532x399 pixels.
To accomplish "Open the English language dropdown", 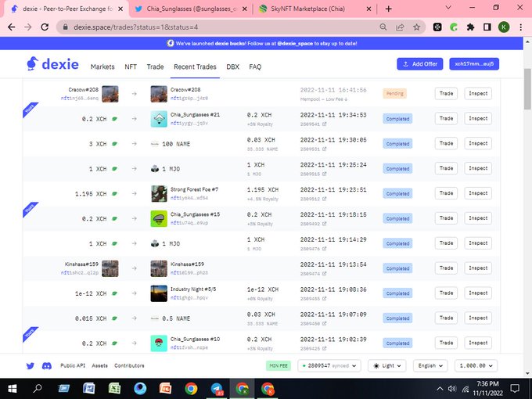I will point(430,366).
